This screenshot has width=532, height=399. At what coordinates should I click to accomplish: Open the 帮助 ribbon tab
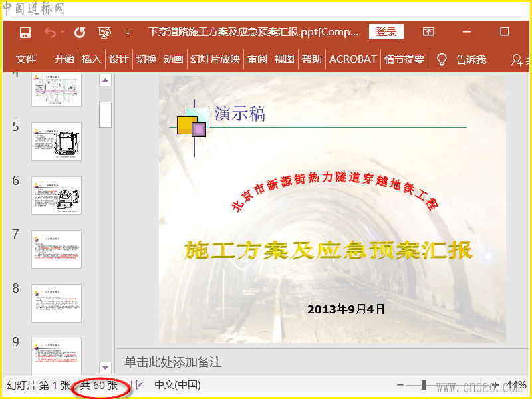pos(311,59)
